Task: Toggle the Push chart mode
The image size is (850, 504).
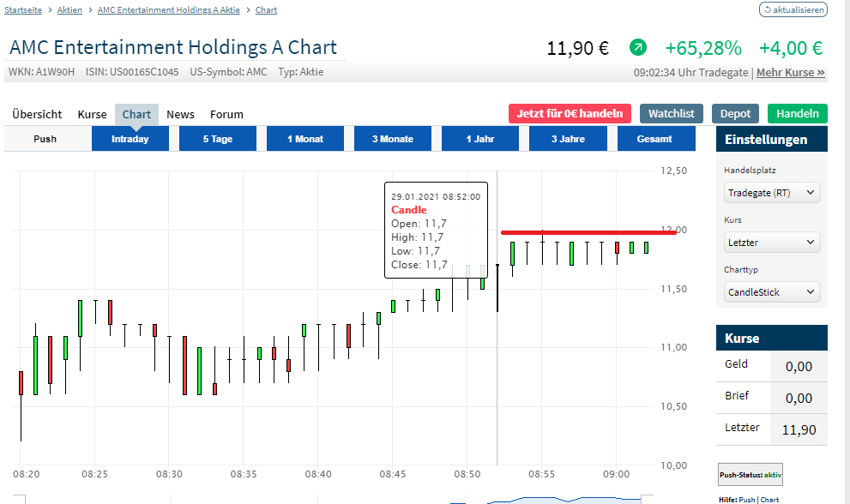Action: 45,139
